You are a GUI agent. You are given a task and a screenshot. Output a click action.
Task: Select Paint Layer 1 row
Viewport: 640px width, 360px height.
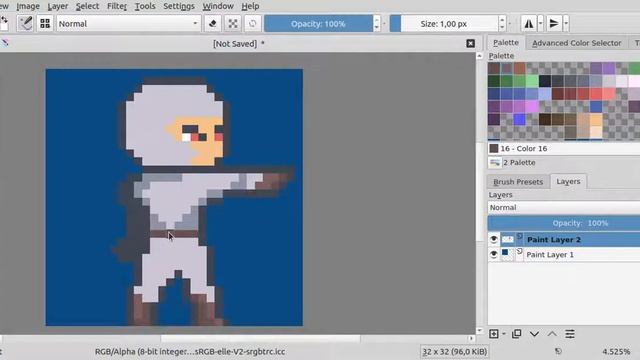tap(564, 254)
